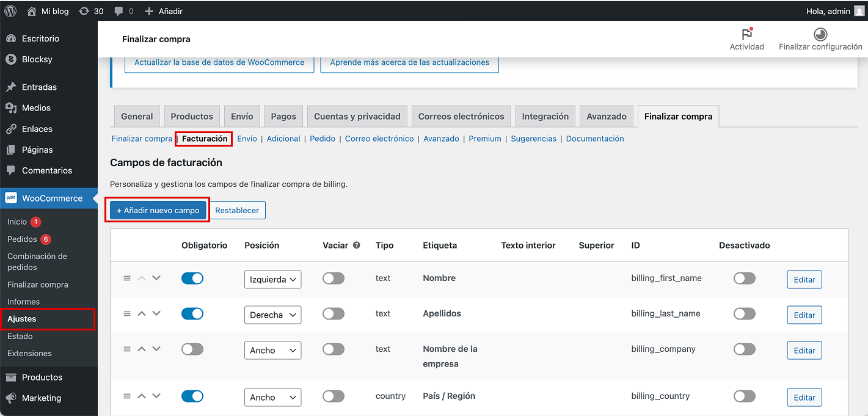Open the Cuentas y privacidad tab
The image size is (868, 416).
[x=357, y=116]
